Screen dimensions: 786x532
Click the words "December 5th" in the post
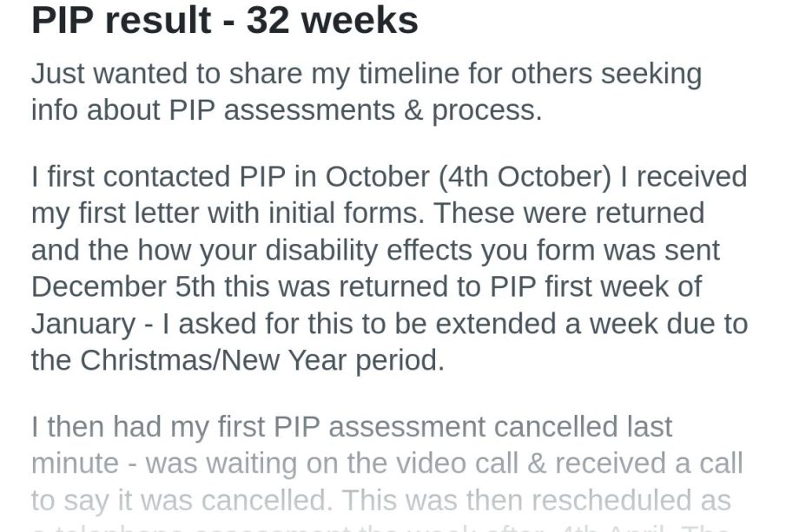(x=123, y=286)
